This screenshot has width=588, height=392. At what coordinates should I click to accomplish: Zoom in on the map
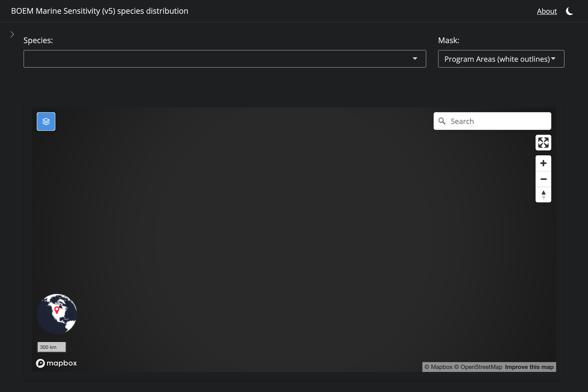[543, 163]
